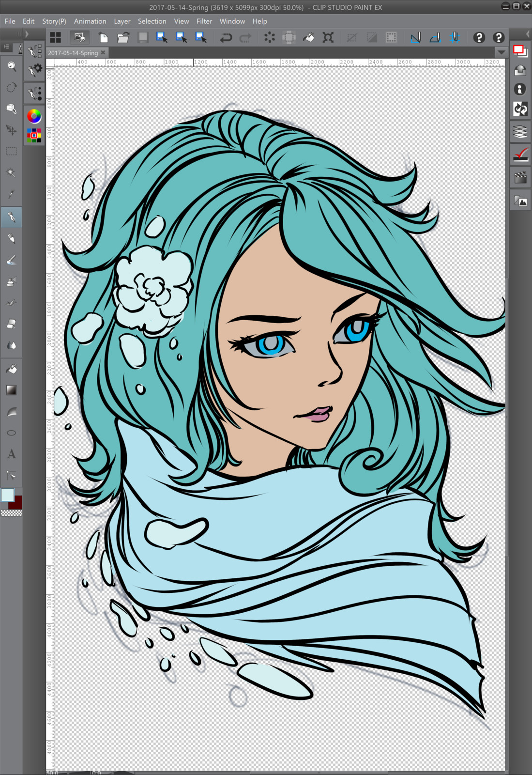This screenshot has height=775, width=532.
Task: Select the Contour line paint tool
Action: (x=11, y=412)
